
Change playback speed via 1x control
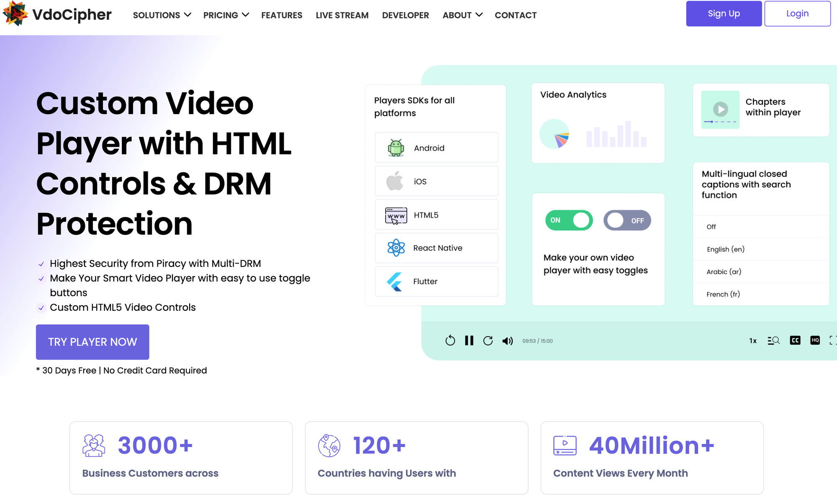point(753,341)
